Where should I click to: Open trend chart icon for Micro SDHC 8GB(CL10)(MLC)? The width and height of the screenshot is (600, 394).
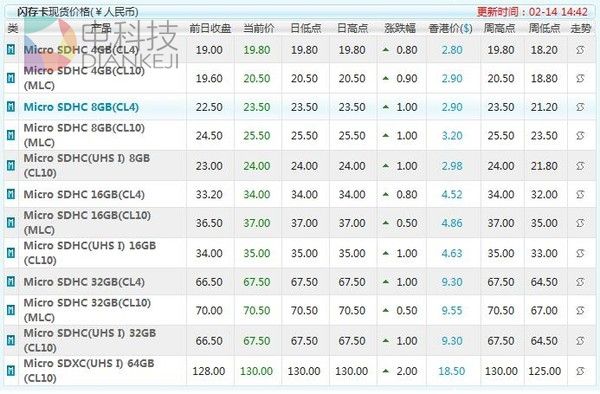[x=580, y=135]
